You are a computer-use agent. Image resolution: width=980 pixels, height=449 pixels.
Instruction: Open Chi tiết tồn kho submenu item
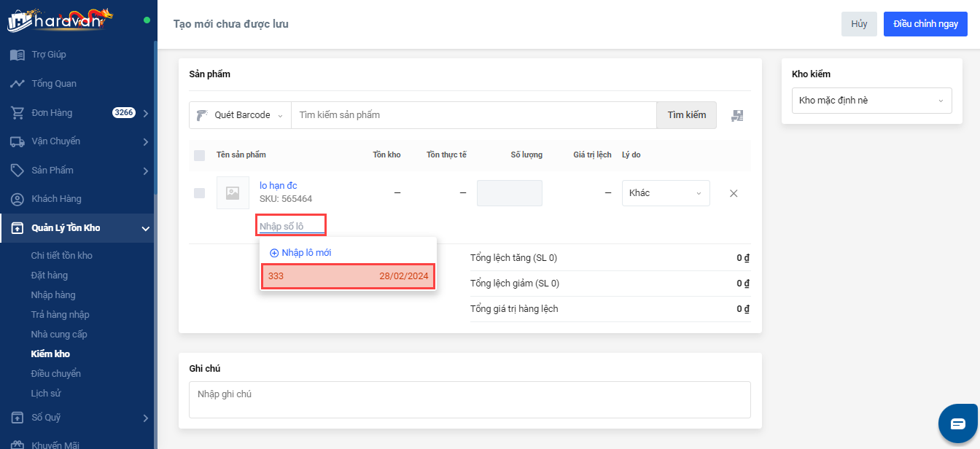(x=61, y=256)
